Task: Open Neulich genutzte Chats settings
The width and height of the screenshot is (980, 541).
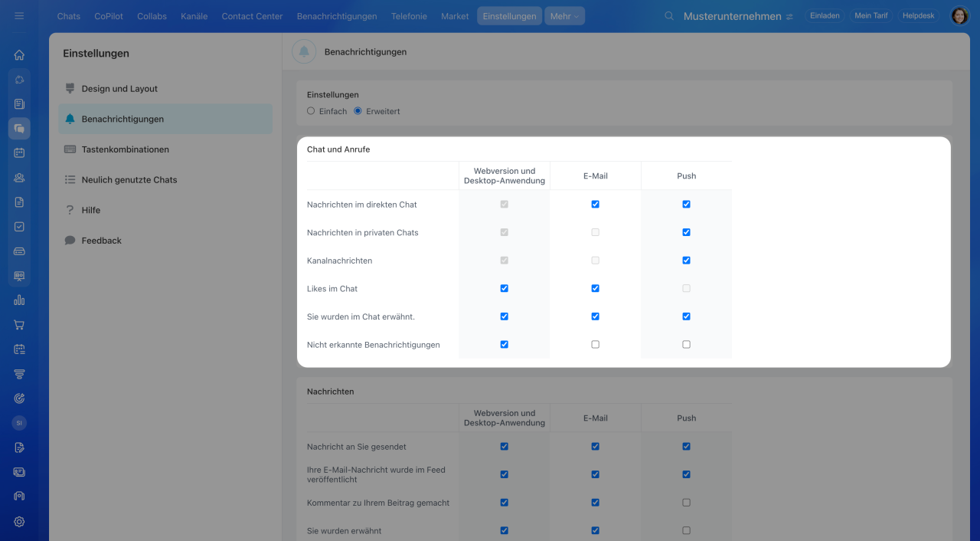Action: tap(165, 180)
